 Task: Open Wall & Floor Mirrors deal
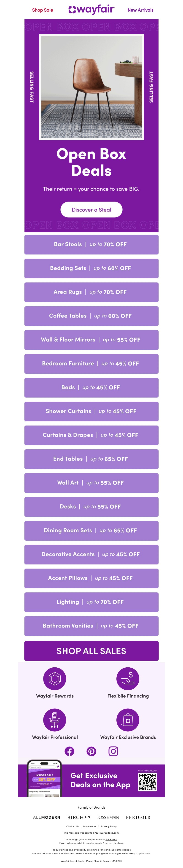pos(91,340)
